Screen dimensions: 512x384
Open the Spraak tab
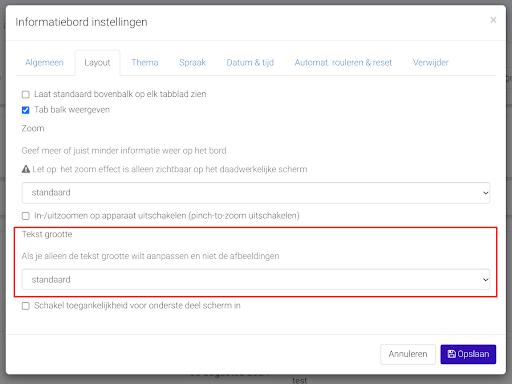pyautogui.click(x=192, y=63)
